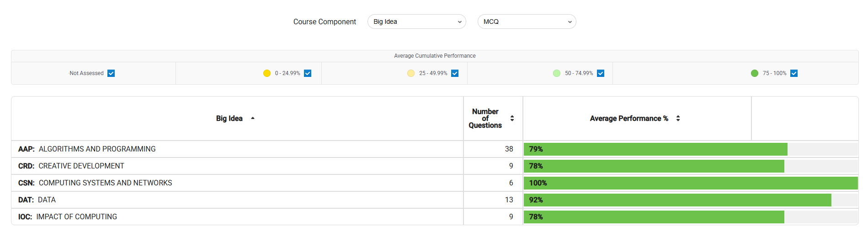
Task: Open the Big Idea course component dropdown
Action: pyautogui.click(x=417, y=22)
